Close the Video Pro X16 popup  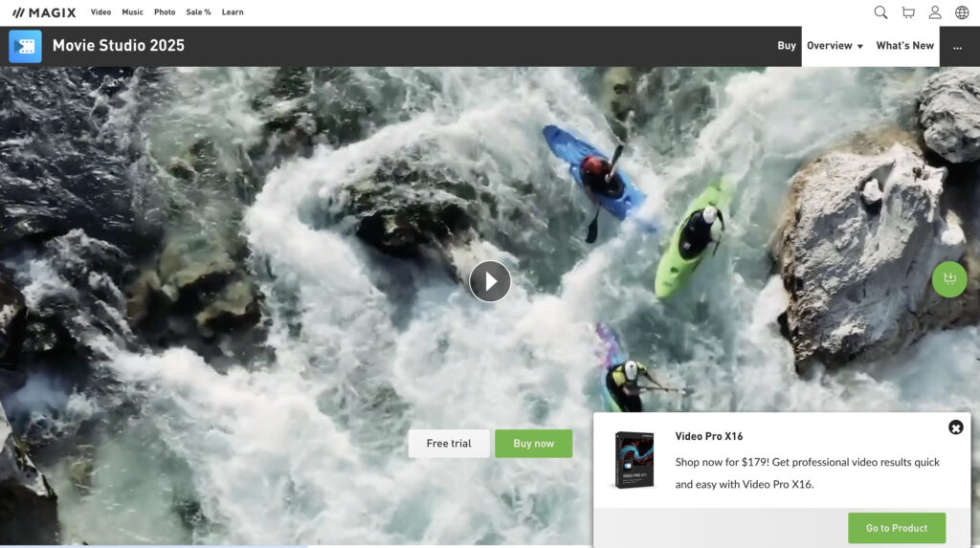[955, 427]
